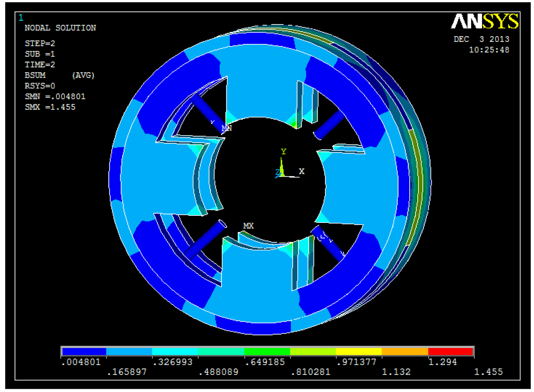Click the DEC 3 2013 date stamp
The width and height of the screenshot is (534, 392).
point(481,39)
